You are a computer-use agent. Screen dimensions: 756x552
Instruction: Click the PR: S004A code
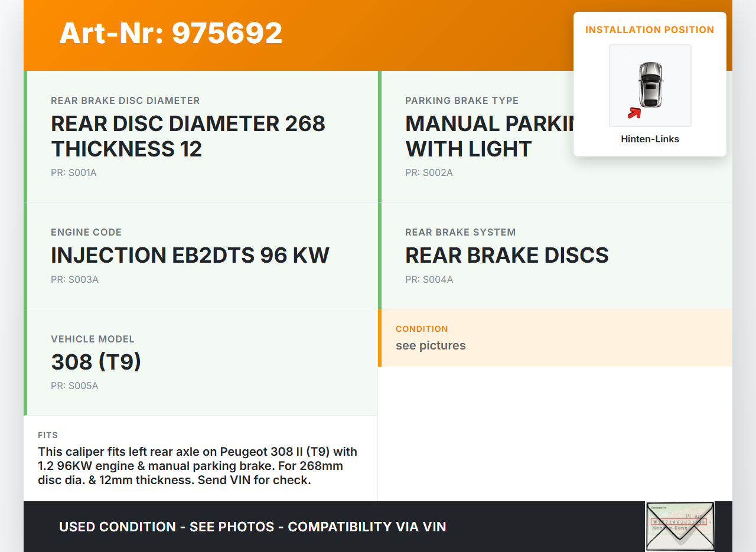click(x=429, y=279)
